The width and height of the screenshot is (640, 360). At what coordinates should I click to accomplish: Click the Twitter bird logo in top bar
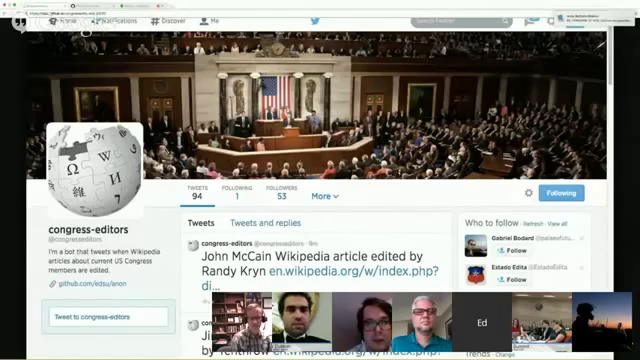[315, 21]
